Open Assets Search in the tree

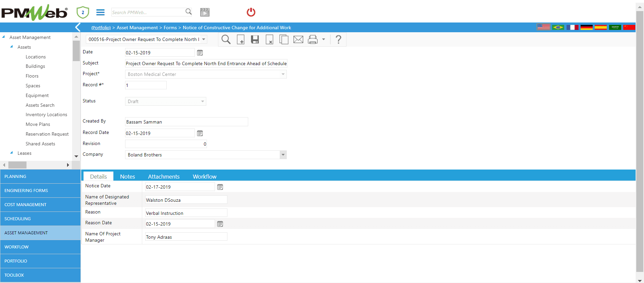click(x=40, y=105)
